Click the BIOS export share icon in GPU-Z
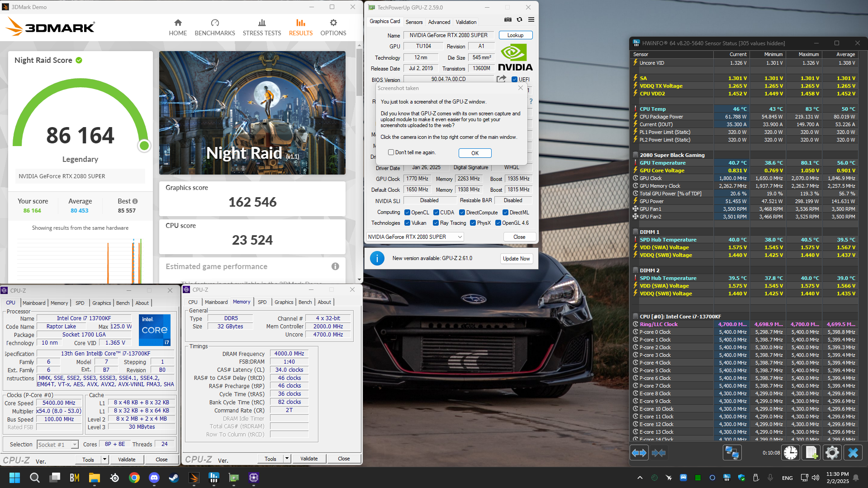Image resolution: width=868 pixels, height=488 pixels. coord(501,79)
